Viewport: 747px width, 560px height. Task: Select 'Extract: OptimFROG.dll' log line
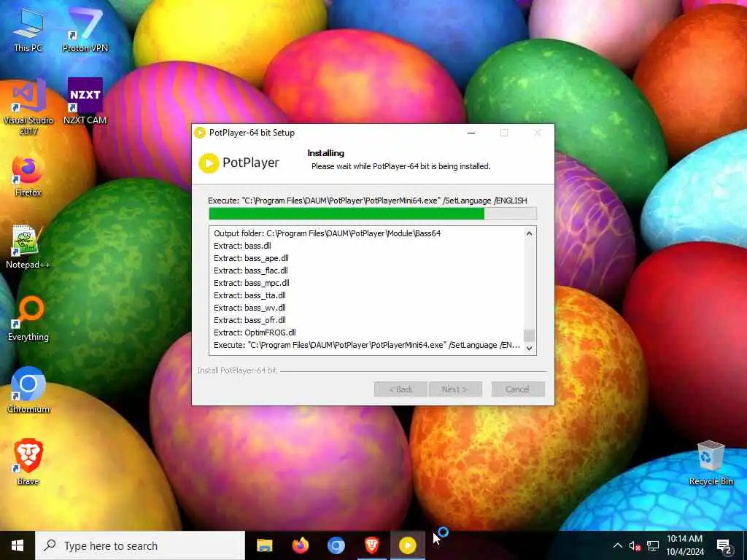255,332
